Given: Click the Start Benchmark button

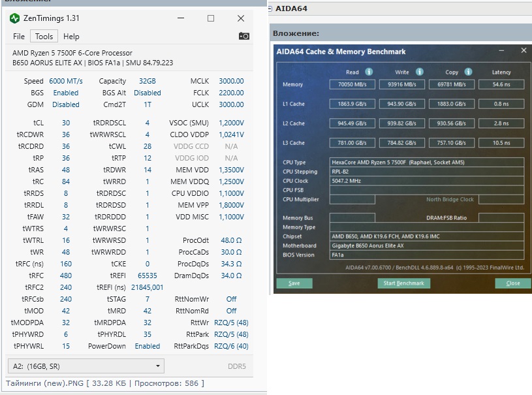Looking at the screenshot, I should click(x=404, y=283).
